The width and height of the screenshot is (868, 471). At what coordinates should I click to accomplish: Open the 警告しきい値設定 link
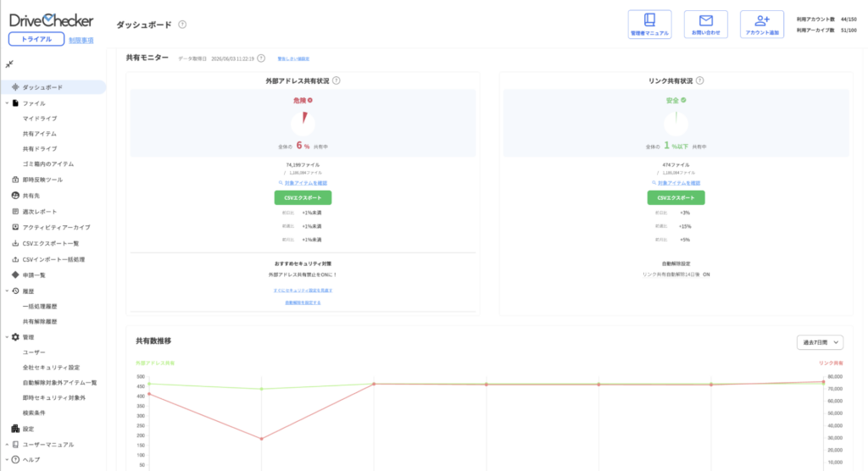click(293, 58)
